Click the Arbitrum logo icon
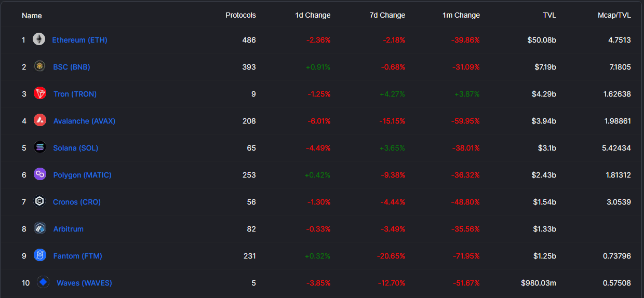Screen dimensions: 644x298 40,228
